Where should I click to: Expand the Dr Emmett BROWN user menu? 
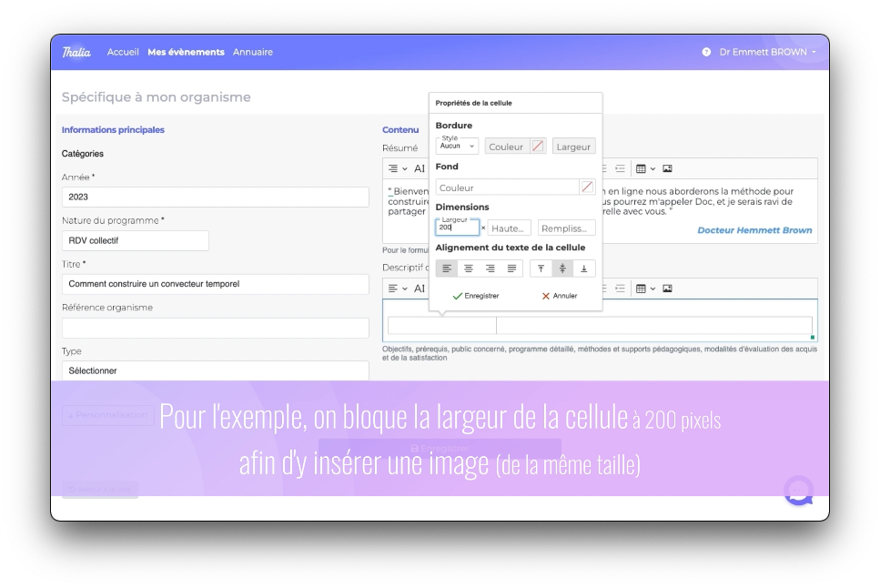coord(767,52)
